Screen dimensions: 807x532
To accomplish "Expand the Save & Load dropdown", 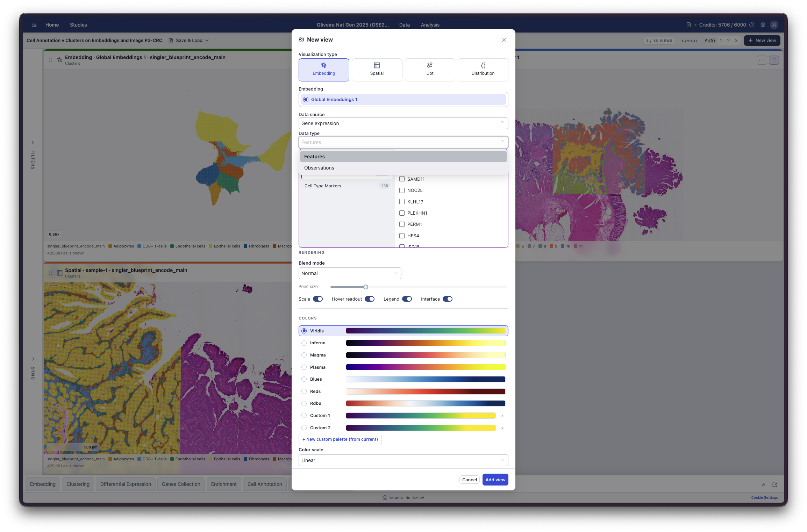I will 189,41.
